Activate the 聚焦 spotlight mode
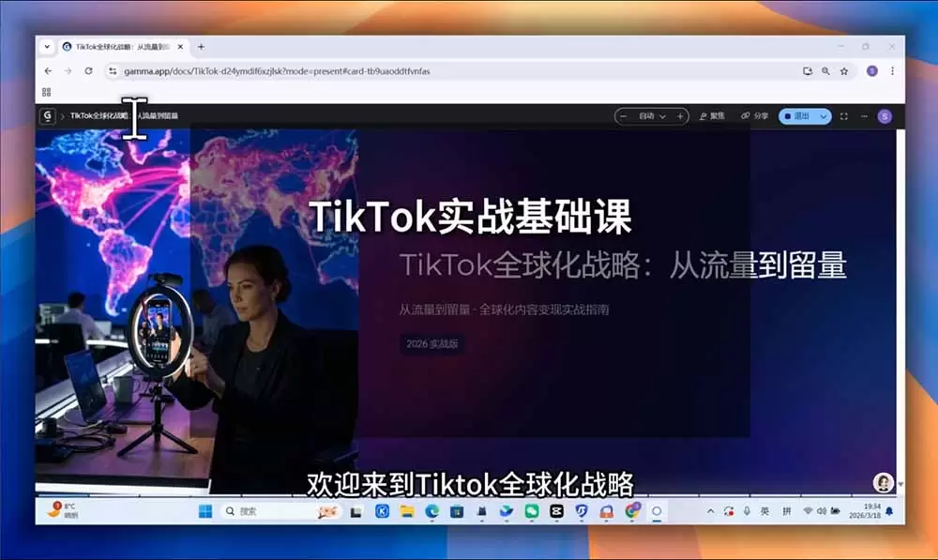This screenshot has width=938, height=560. pyautogui.click(x=712, y=116)
